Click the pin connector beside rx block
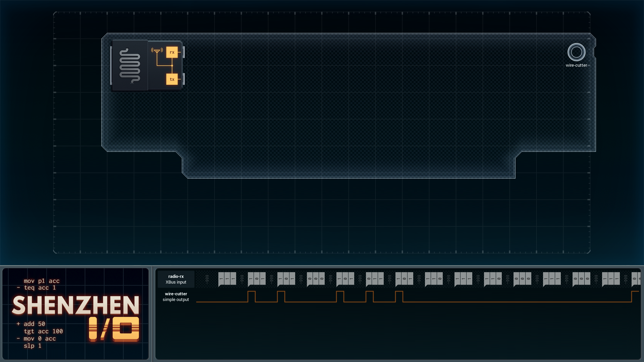 pyautogui.click(x=183, y=52)
